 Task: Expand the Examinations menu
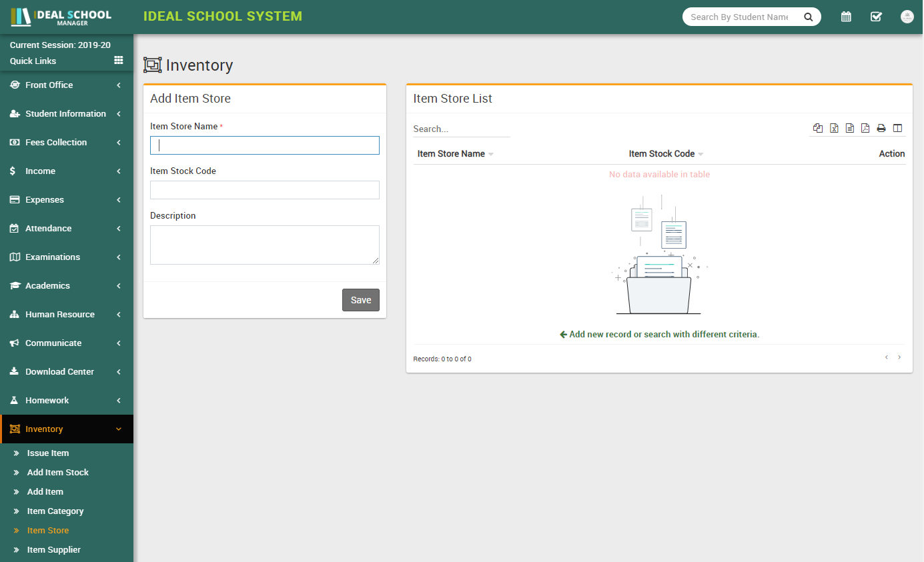click(x=67, y=257)
